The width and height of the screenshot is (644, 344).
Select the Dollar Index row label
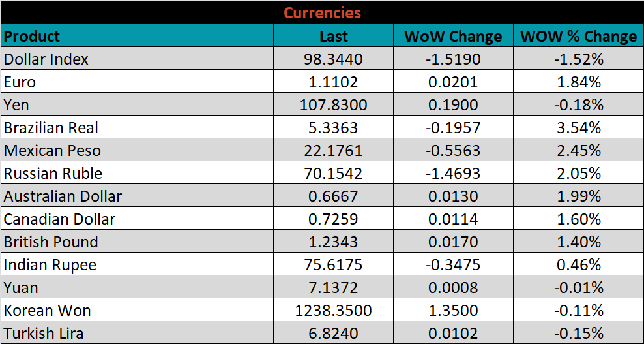pyautogui.click(x=46, y=59)
